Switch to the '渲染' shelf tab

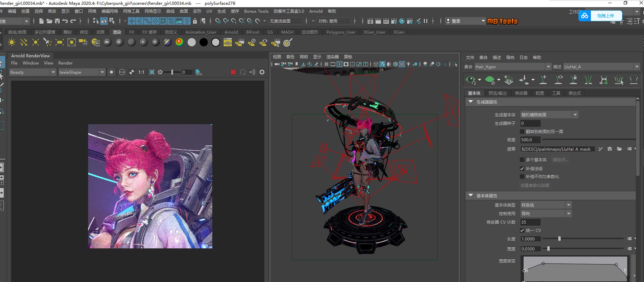(117, 32)
